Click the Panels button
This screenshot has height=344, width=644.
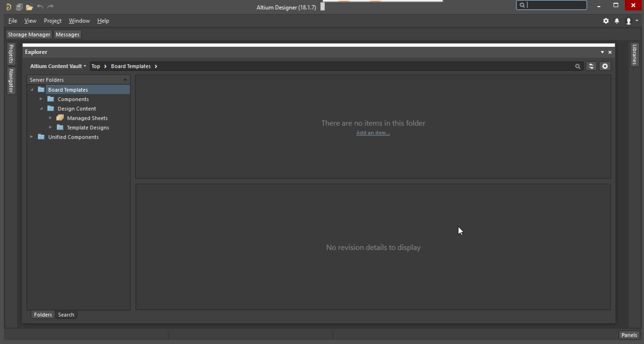(629, 335)
